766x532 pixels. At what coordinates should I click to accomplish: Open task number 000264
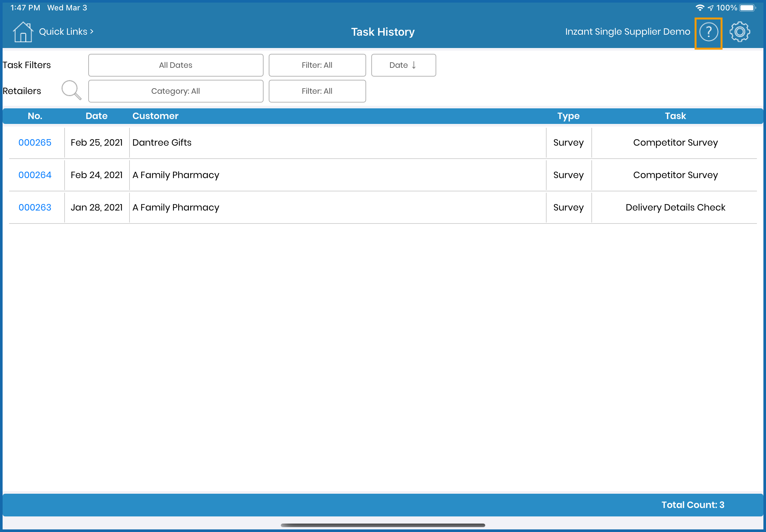tap(35, 175)
